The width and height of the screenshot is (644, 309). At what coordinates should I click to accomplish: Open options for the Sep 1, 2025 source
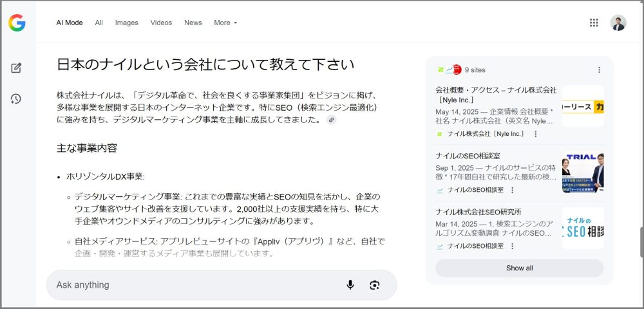512,190
